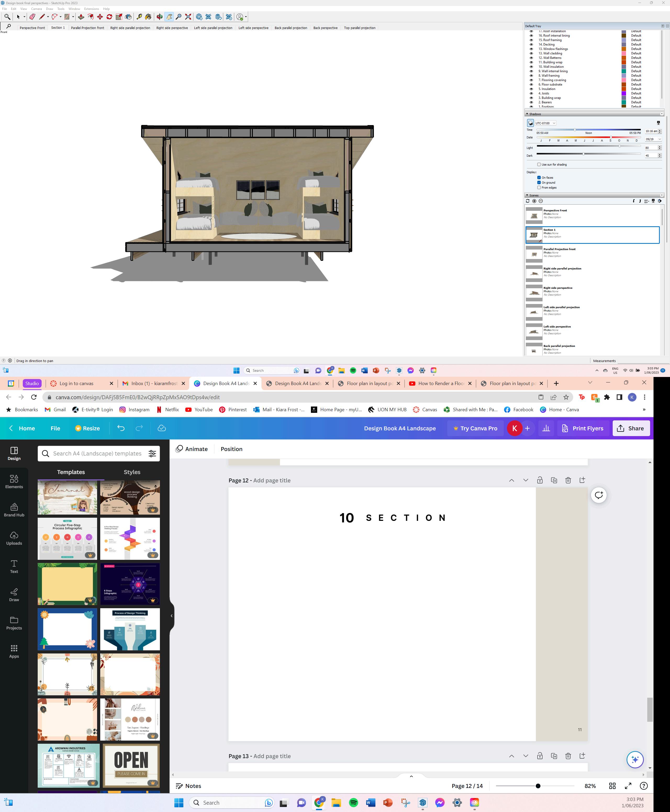
Task: Collapse the Scenes panel
Action: coord(527,195)
